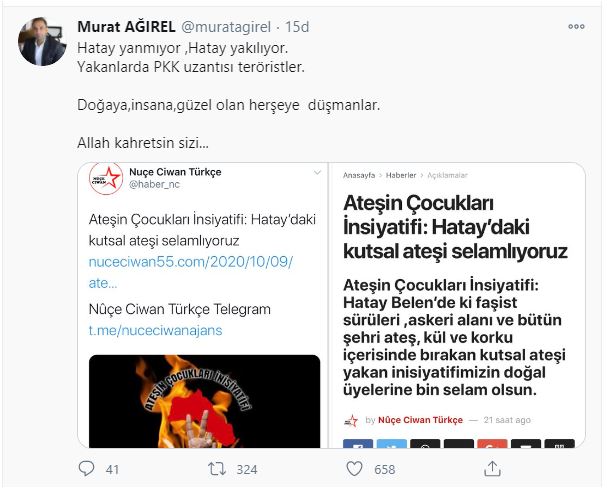Click the Nûçe Ciwan Türkçe author byline
This screenshot has width=607, height=488.
(420, 420)
